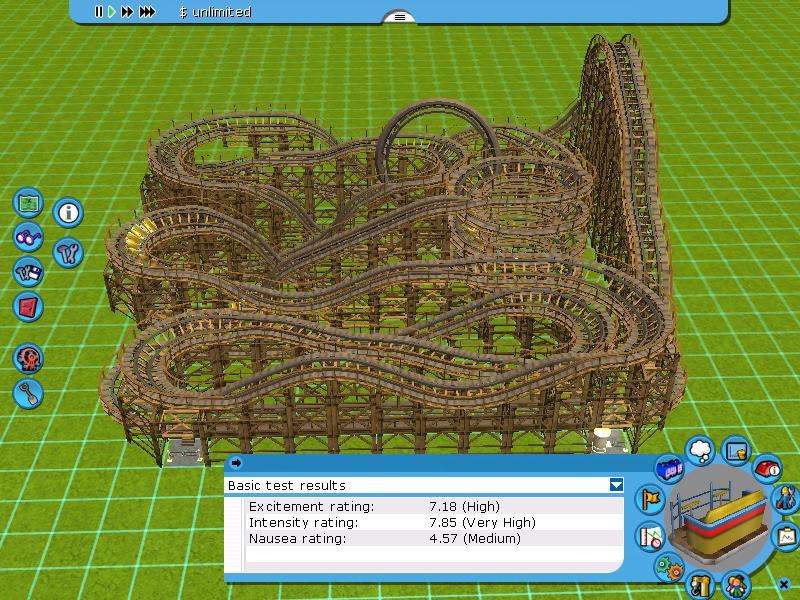The width and height of the screenshot is (800, 600).
Task: Select the Nausea rating row
Action: (x=434, y=538)
